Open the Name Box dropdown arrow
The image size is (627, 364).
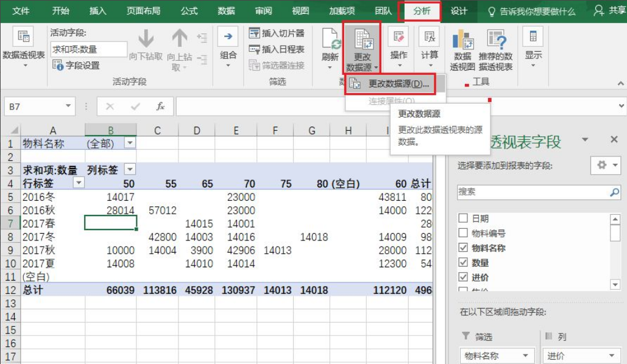pyautogui.click(x=68, y=107)
